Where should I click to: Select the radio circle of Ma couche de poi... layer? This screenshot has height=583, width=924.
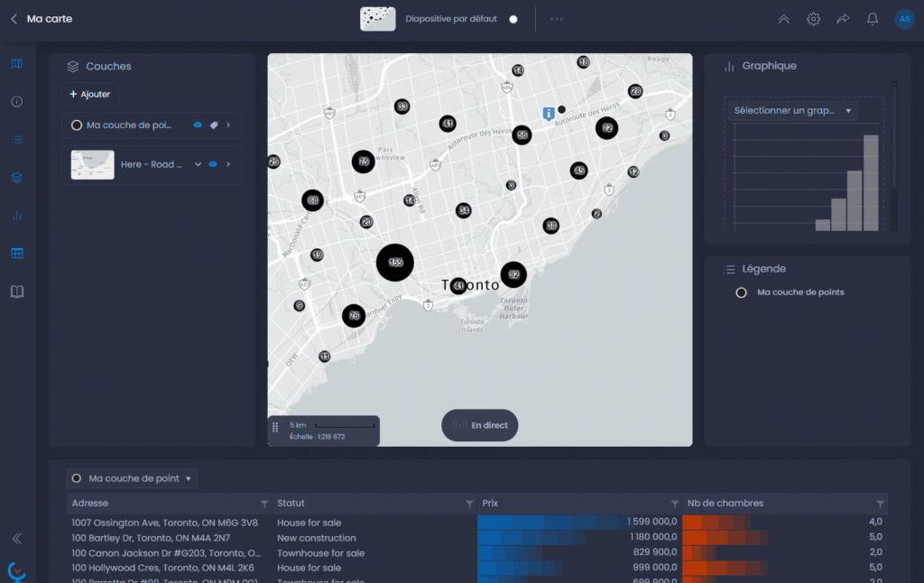[76, 125]
